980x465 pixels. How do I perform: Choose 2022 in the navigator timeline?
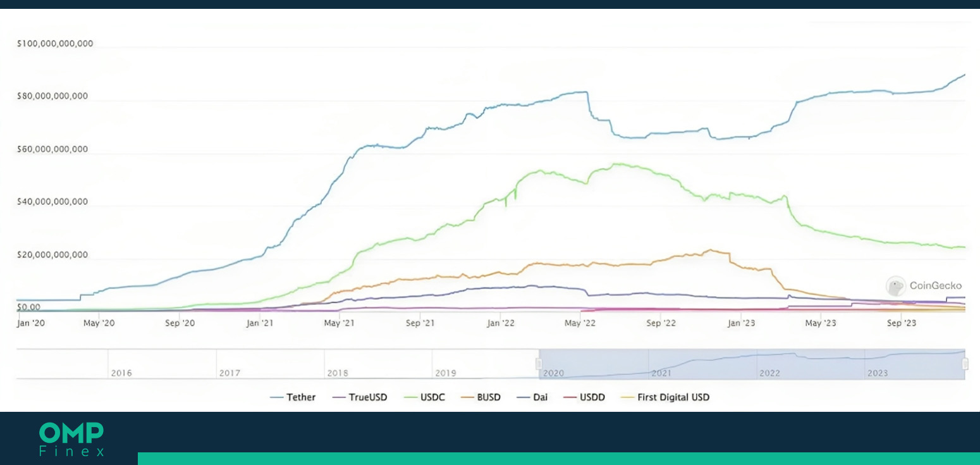[x=769, y=373]
